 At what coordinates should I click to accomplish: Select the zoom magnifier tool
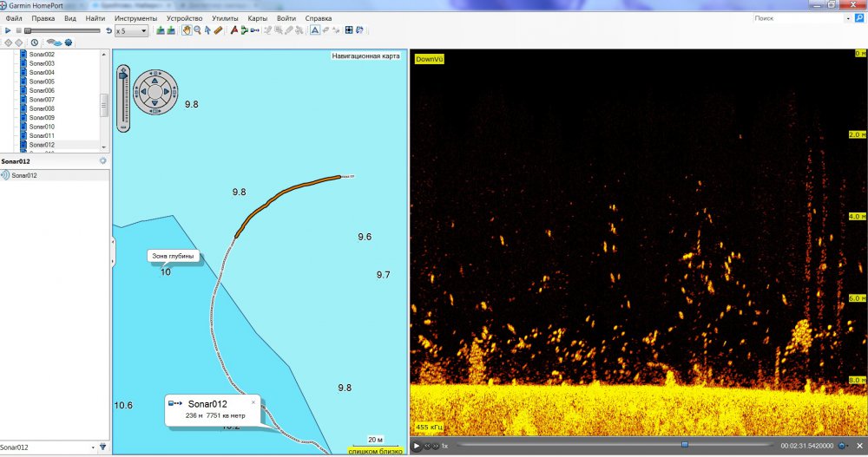(x=197, y=30)
